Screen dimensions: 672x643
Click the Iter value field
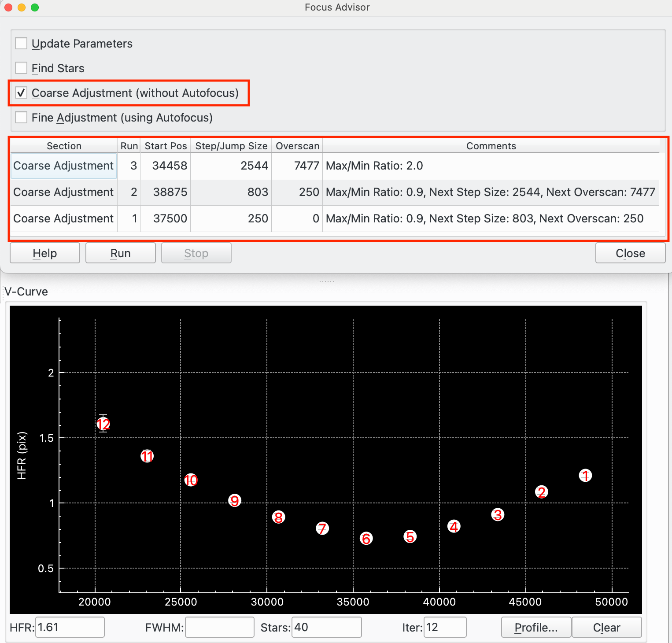(445, 627)
